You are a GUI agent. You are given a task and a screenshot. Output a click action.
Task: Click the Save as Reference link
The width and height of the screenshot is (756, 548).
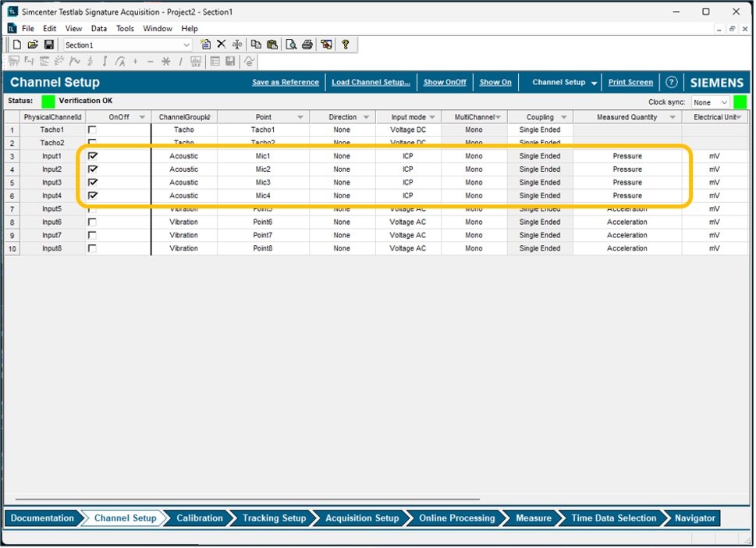(x=286, y=83)
